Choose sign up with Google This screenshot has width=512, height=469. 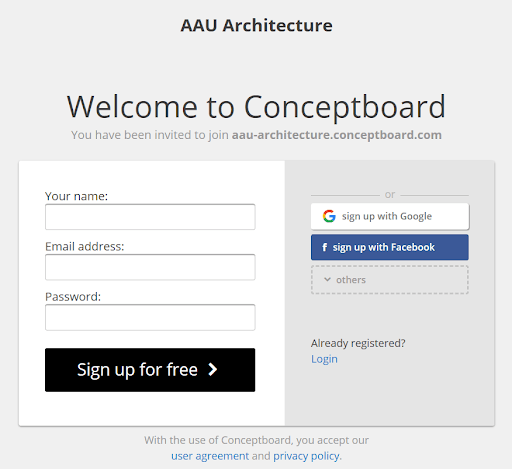[x=390, y=216]
